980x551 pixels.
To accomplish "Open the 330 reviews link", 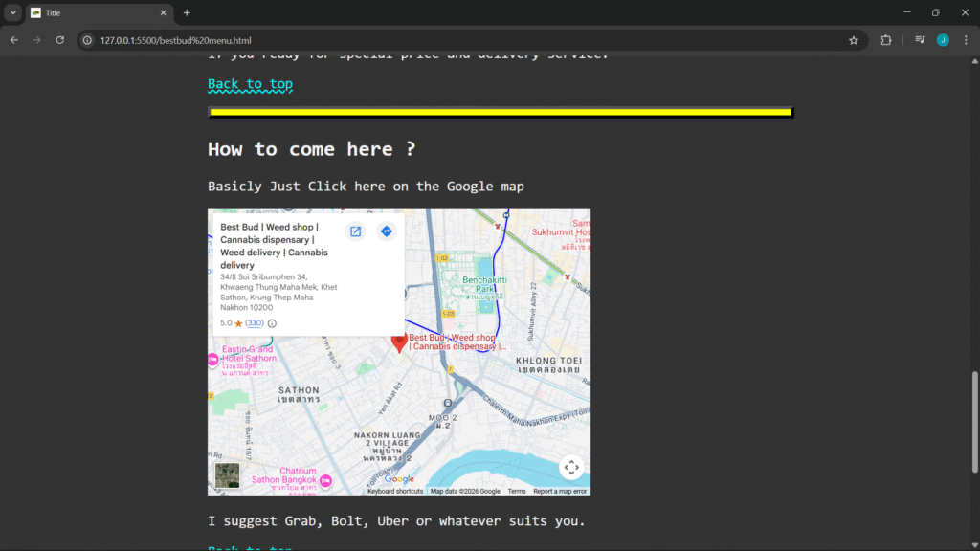I will pos(255,323).
